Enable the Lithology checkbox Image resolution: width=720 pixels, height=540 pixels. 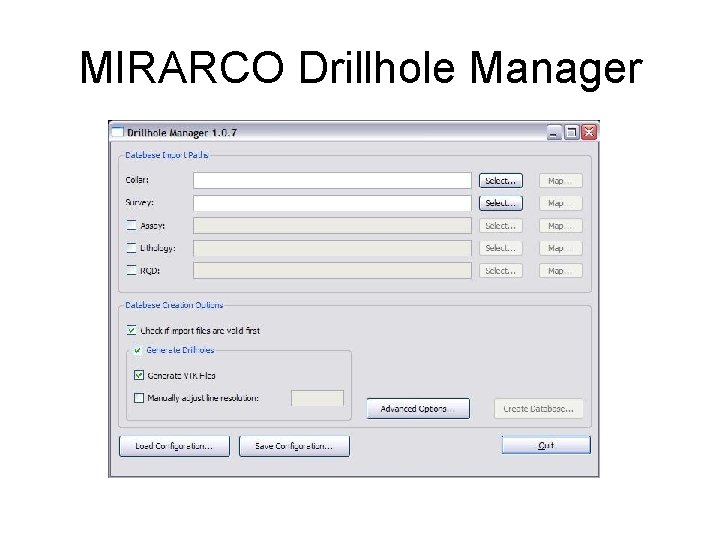click(x=132, y=248)
